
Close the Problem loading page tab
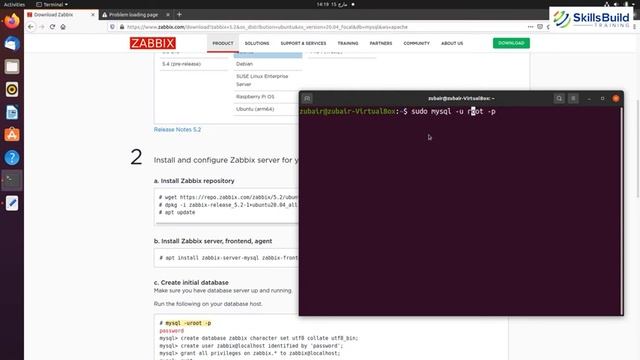168,15
